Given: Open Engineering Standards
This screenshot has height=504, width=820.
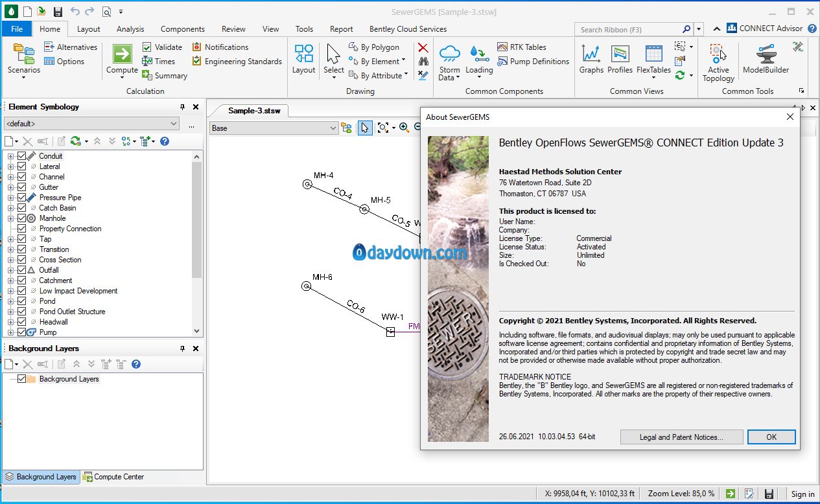Looking at the screenshot, I should click(237, 62).
